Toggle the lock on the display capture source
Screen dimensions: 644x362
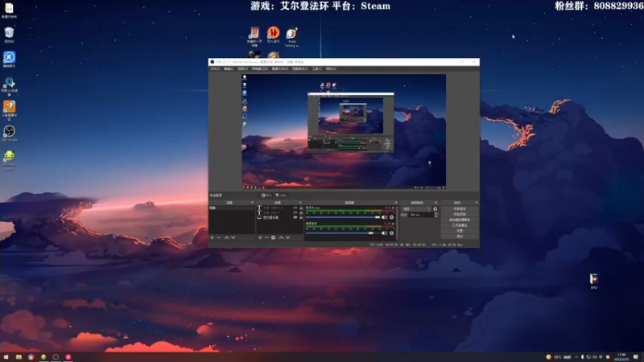coord(301,217)
